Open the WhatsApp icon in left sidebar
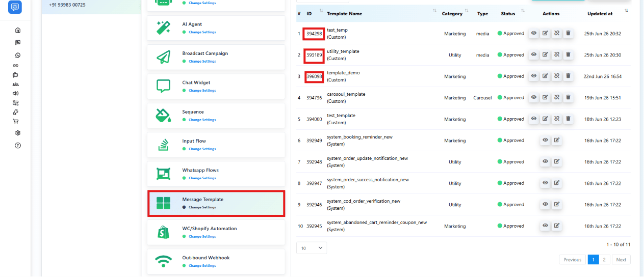This screenshot has height=277, width=644. pos(18,55)
